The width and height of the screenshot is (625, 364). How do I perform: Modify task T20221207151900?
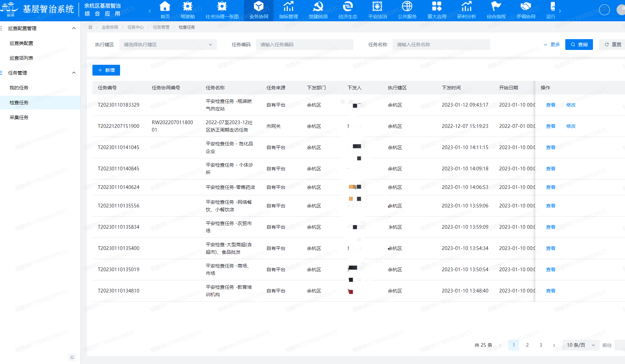pyautogui.click(x=571, y=126)
